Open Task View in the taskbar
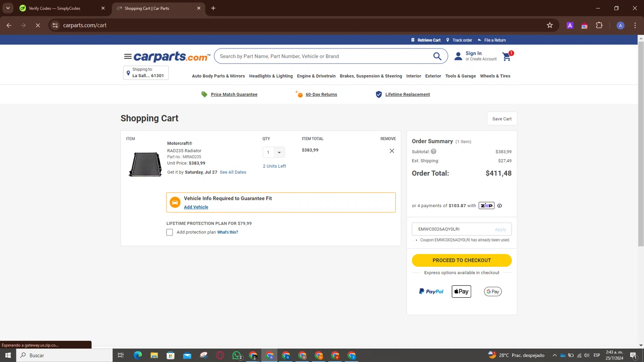The height and width of the screenshot is (362, 644). pyautogui.click(x=121, y=355)
